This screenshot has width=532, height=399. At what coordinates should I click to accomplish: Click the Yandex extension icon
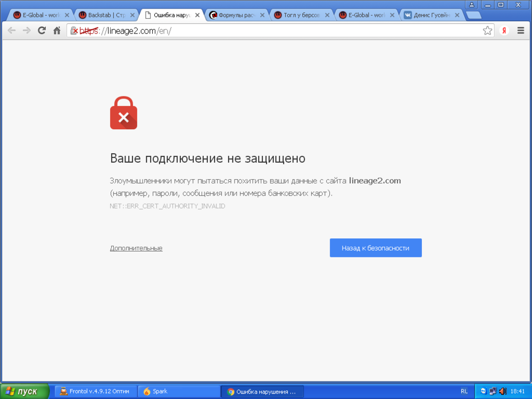(x=504, y=30)
